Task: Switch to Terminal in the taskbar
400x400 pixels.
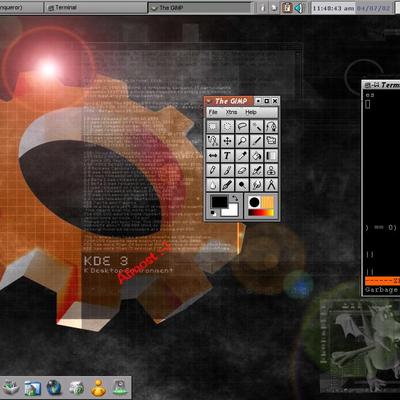Action: click(x=95, y=7)
